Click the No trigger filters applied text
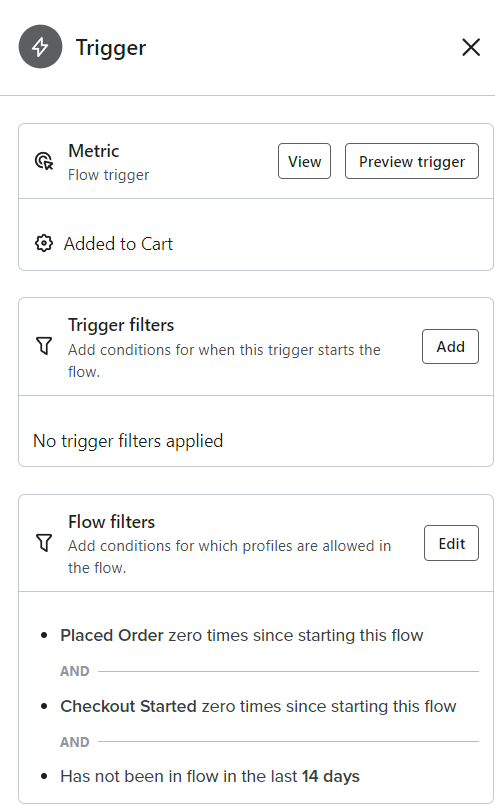 pyautogui.click(x=128, y=441)
